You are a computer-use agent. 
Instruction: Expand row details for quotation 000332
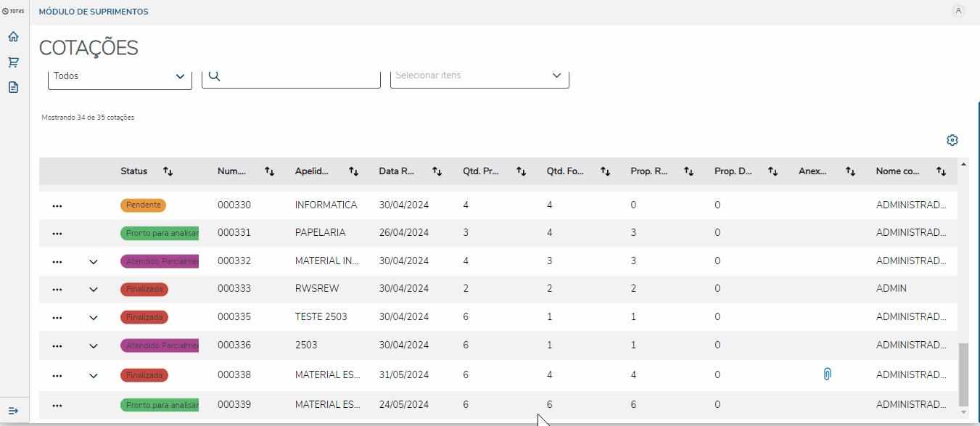coord(93,261)
